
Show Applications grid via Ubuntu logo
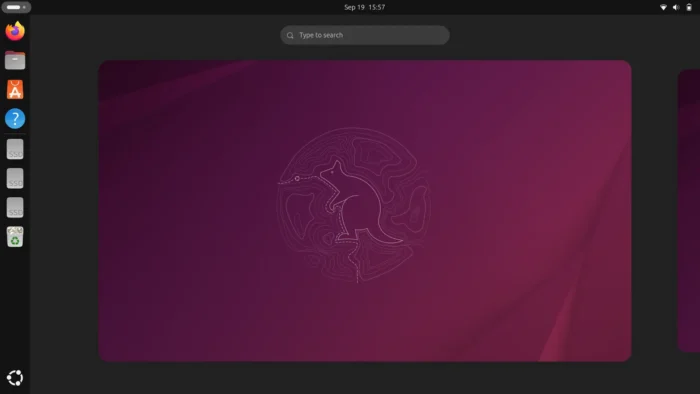point(15,378)
